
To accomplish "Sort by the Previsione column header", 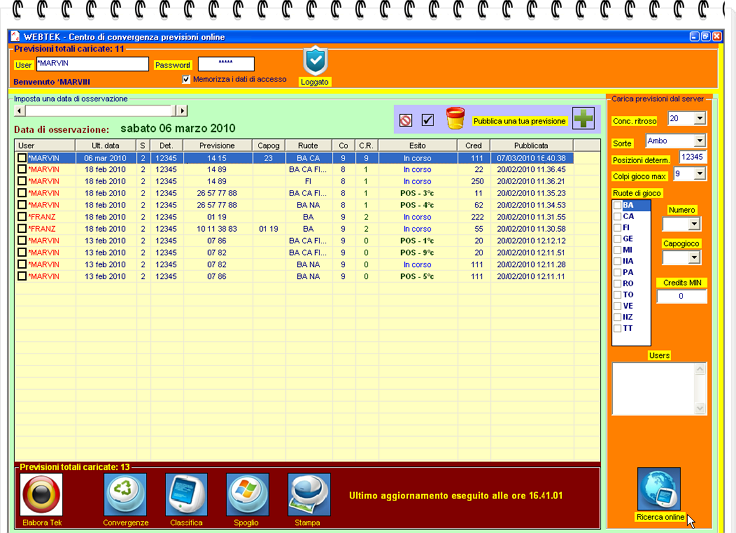I will click(217, 145).
